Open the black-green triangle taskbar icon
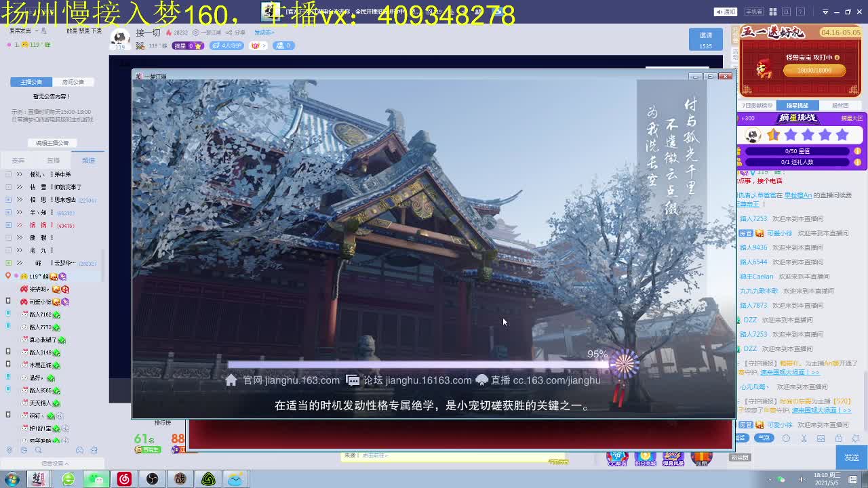The image size is (868, 488). [208, 479]
